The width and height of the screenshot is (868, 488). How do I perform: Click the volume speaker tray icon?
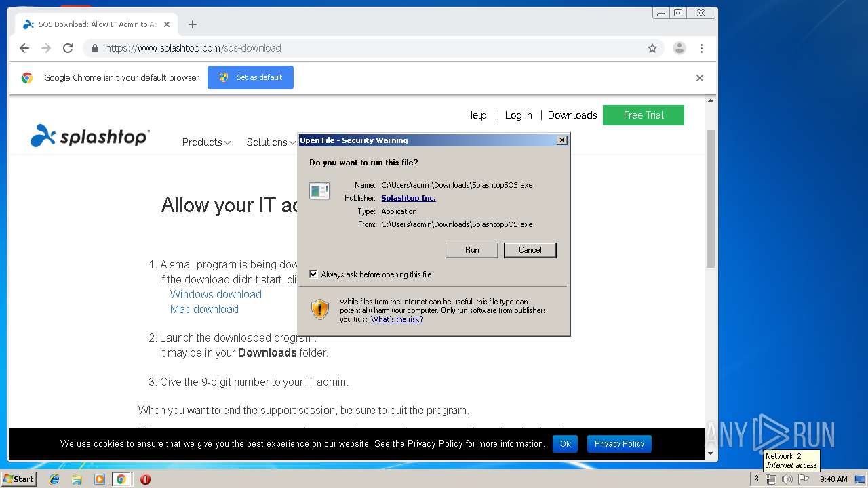(787, 479)
